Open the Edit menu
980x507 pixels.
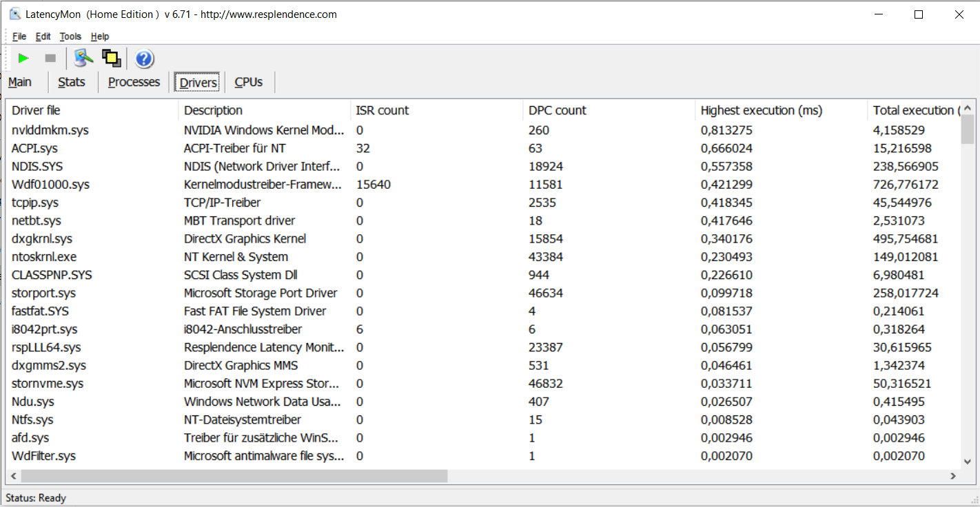click(43, 37)
